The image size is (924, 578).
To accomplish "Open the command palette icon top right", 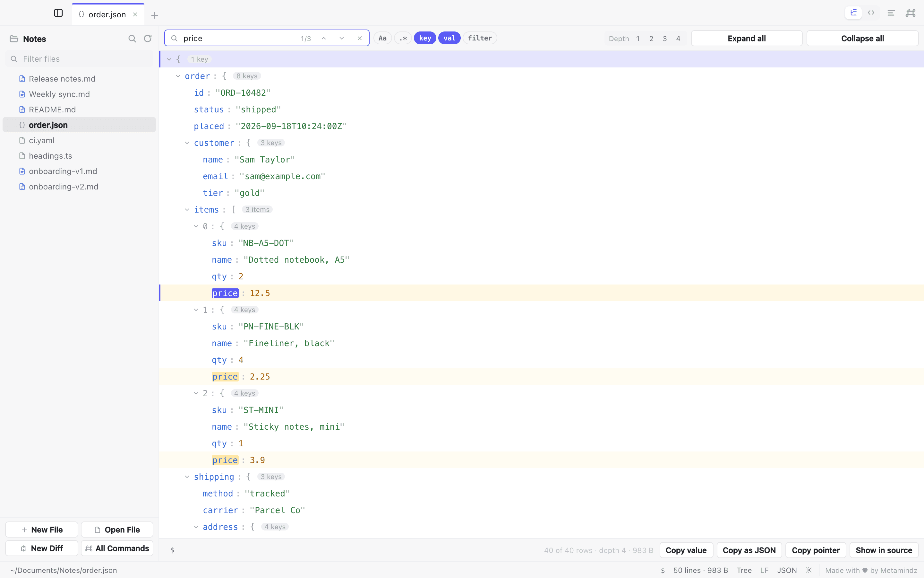I will [911, 13].
